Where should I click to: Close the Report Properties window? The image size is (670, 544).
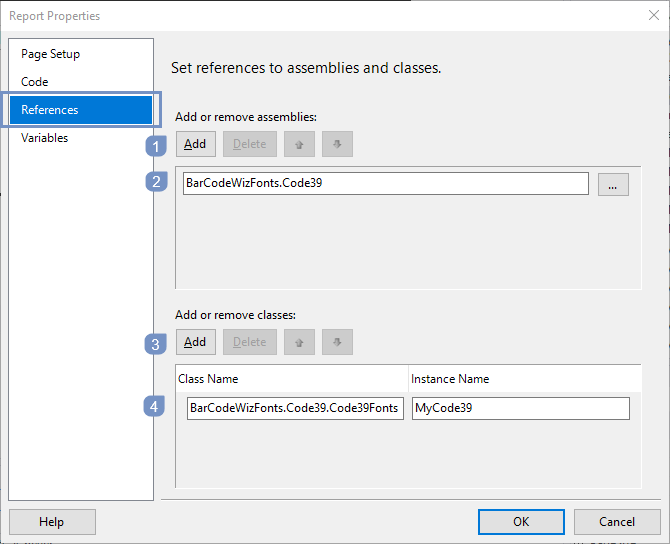pos(653,15)
